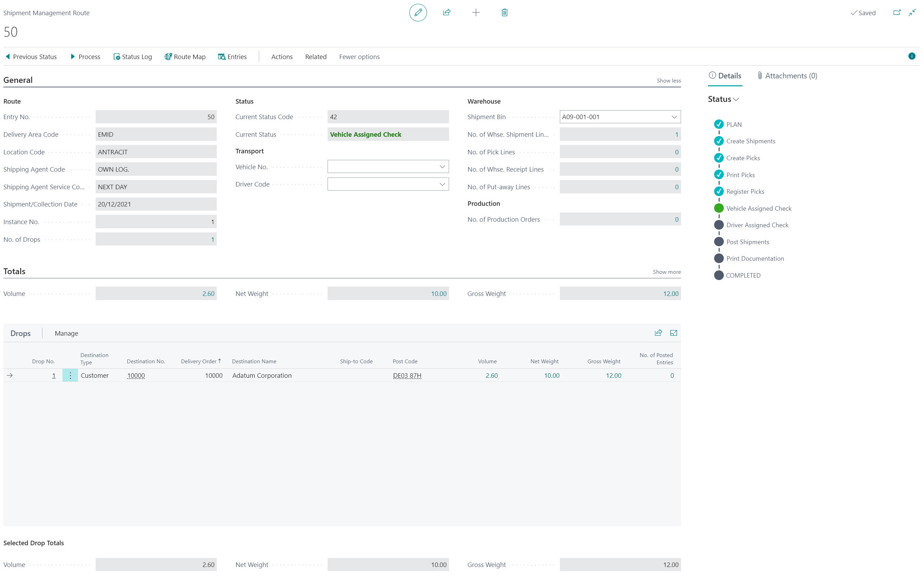The height and width of the screenshot is (577, 924).
Task: Open the Vehicle No. dropdown
Action: (x=442, y=167)
